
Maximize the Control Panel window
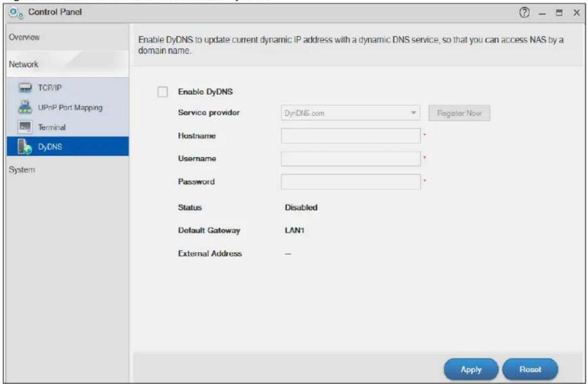(559, 13)
